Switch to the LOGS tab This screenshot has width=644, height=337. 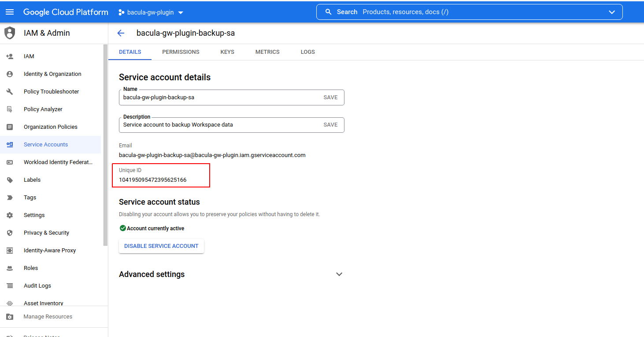[x=308, y=52]
